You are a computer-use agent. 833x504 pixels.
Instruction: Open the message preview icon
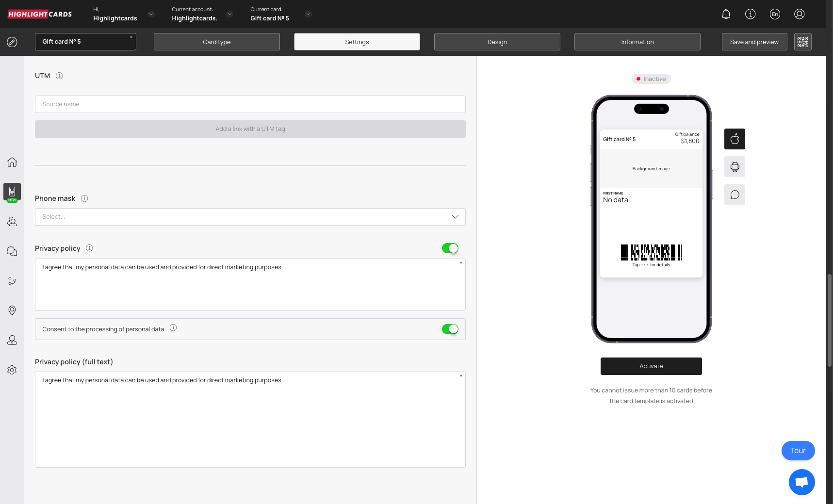point(735,195)
